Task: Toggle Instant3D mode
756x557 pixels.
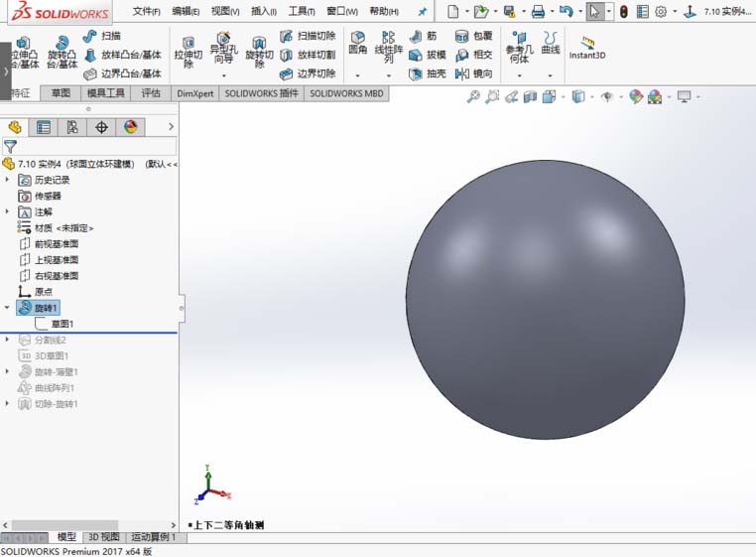Action: [587, 48]
